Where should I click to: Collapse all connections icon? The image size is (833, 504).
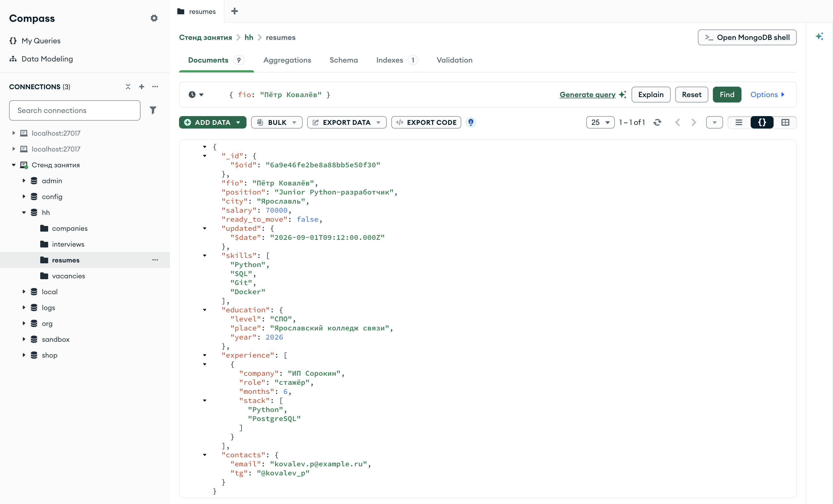click(128, 87)
